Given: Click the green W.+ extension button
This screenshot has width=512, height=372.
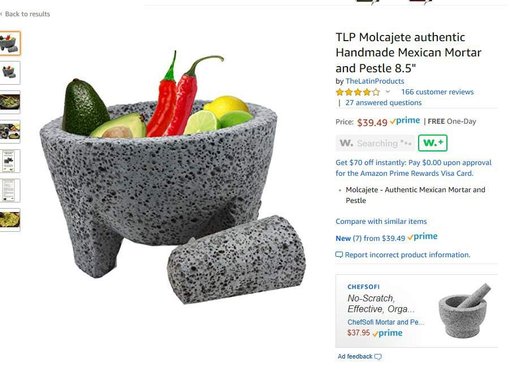Looking at the screenshot, I should click(x=433, y=143).
